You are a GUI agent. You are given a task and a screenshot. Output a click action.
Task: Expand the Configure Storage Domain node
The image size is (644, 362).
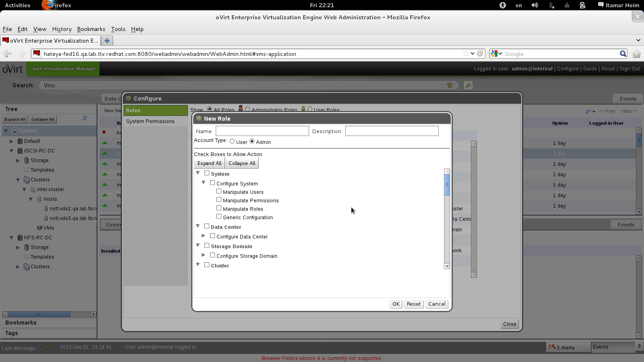pos(204,255)
